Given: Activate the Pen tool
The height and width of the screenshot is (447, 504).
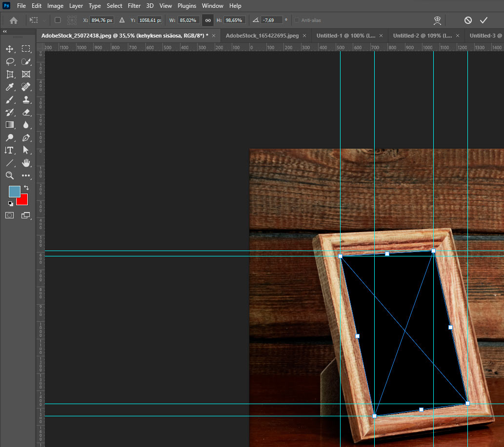Looking at the screenshot, I should (26, 138).
